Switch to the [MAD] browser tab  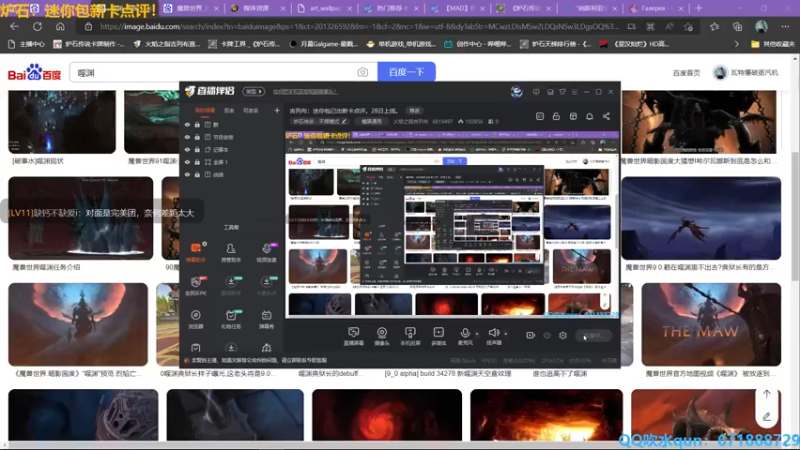coord(456,8)
